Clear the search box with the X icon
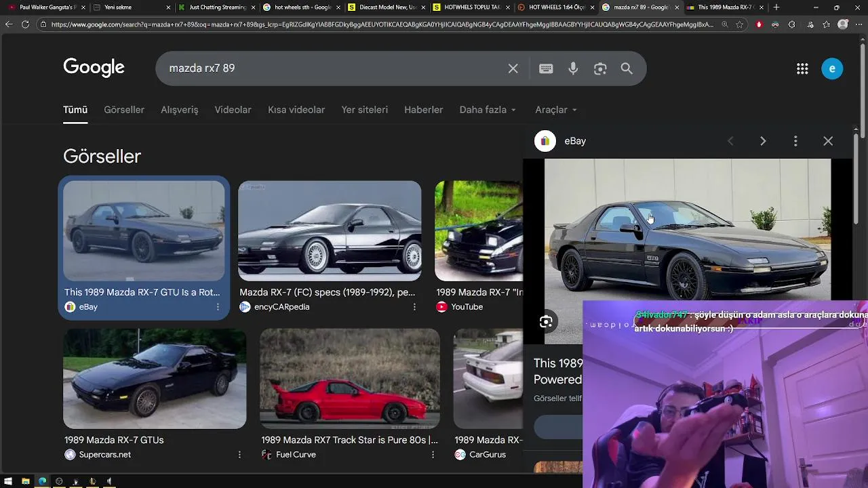This screenshot has height=488, width=868. [x=513, y=68]
